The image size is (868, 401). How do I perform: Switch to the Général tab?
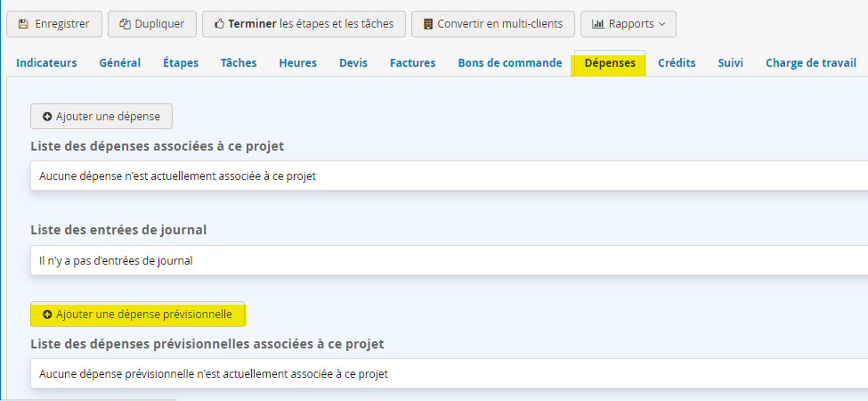coord(119,63)
